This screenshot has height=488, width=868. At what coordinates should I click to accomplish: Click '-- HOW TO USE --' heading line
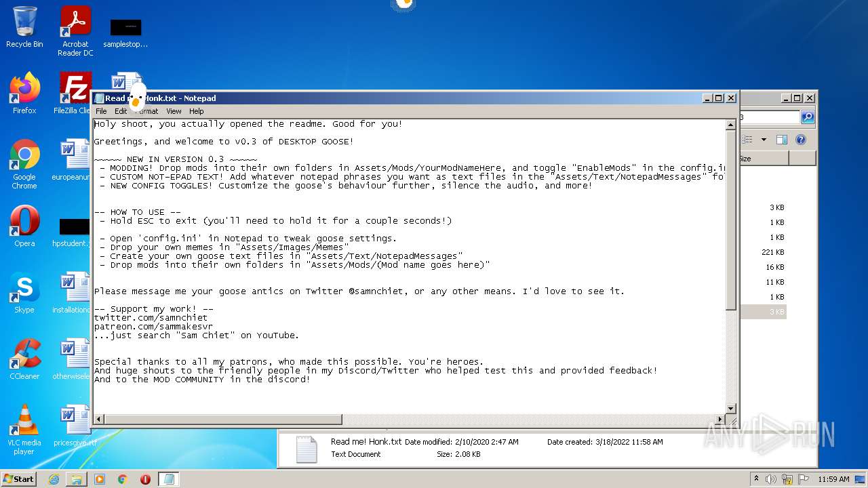[138, 212]
